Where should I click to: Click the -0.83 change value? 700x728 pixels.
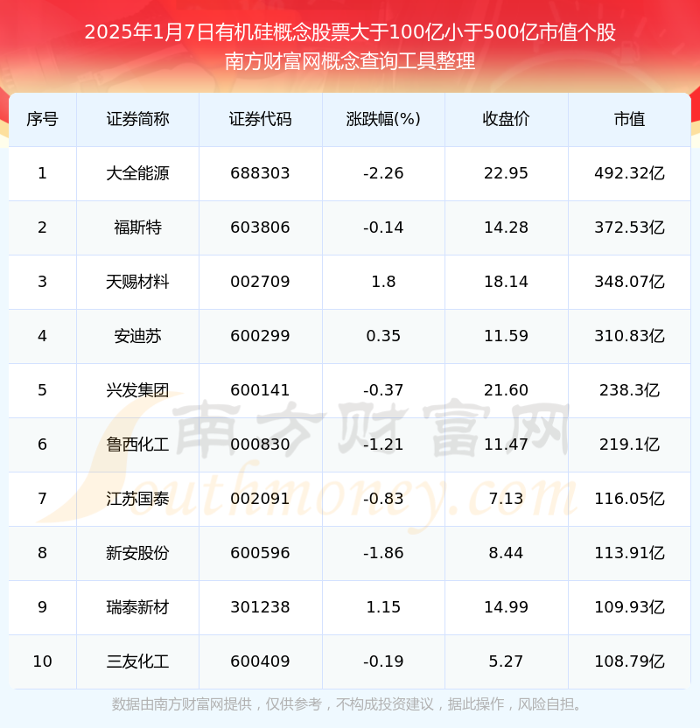383,499
